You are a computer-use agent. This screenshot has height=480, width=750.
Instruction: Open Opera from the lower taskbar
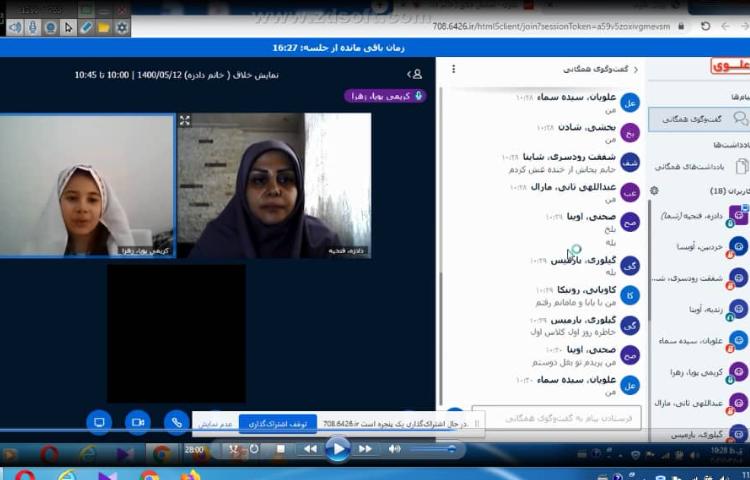(25, 476)
